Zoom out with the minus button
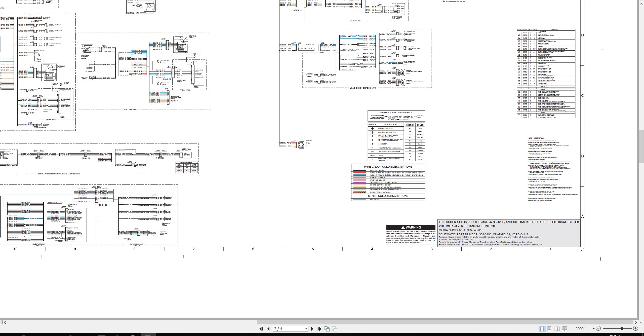The width and height of the screenshot is (644, 336). click(598, 328)
